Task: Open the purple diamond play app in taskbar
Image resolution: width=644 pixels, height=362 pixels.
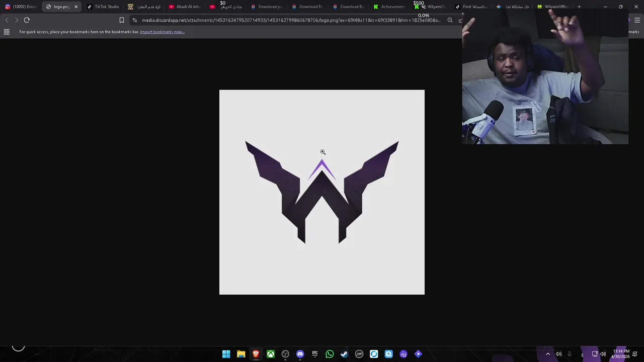Action: 418,354
